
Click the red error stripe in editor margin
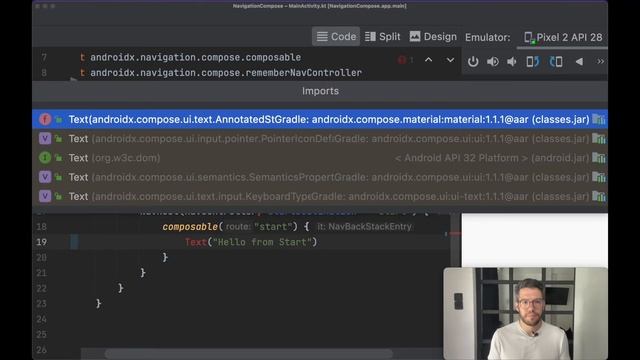coord(455,234)
